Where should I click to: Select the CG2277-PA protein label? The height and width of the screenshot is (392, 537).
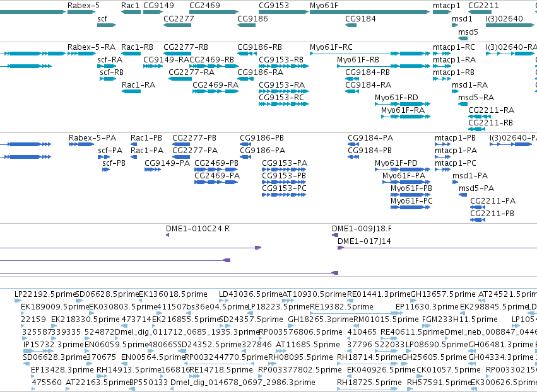[x=195, y=151]
